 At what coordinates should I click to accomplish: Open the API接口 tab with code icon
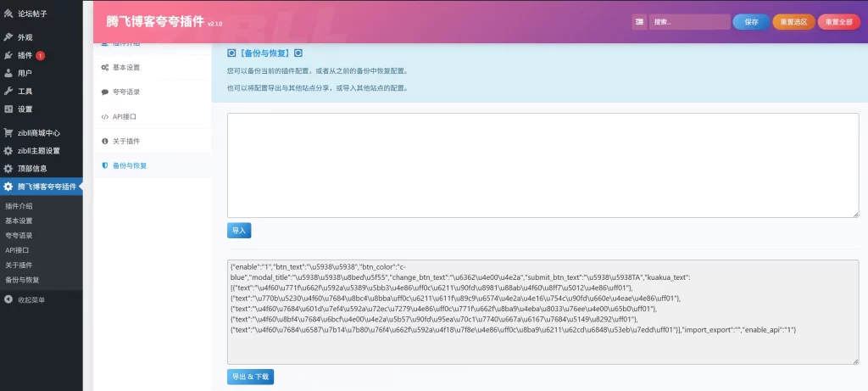coord(124,116)
